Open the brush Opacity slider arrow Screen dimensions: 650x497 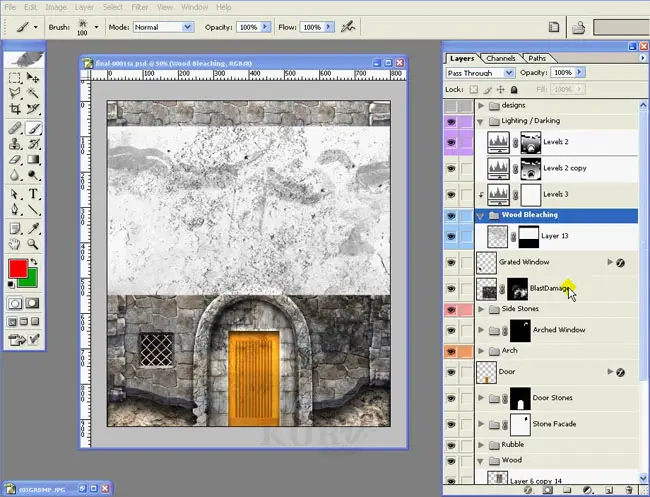265,27
